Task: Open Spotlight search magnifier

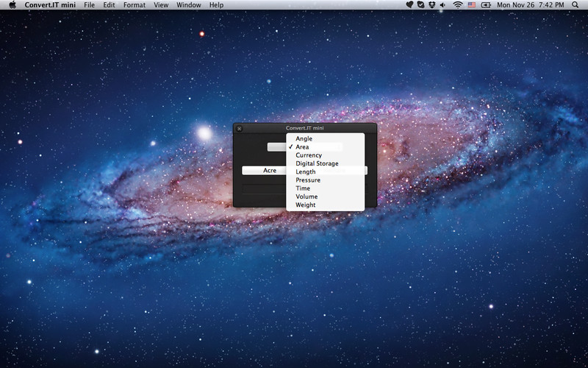Action: point(576,5)
